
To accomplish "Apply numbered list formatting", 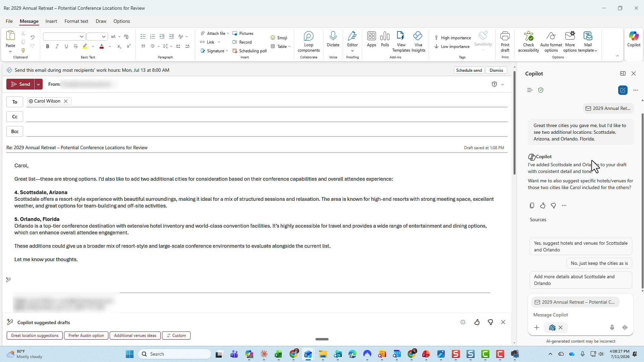I will pyautogui.click(x=153, y=37).
